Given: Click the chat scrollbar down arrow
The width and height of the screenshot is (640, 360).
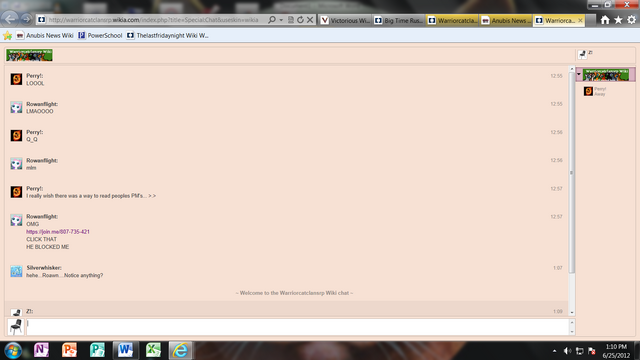Looking at the screenshot, I should click(x=572, y=312).
